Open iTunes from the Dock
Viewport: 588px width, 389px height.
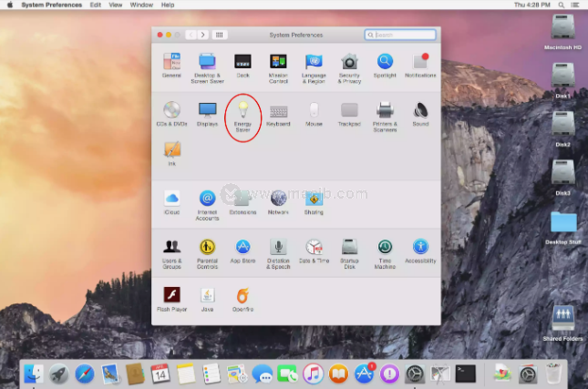click(313, 374)
